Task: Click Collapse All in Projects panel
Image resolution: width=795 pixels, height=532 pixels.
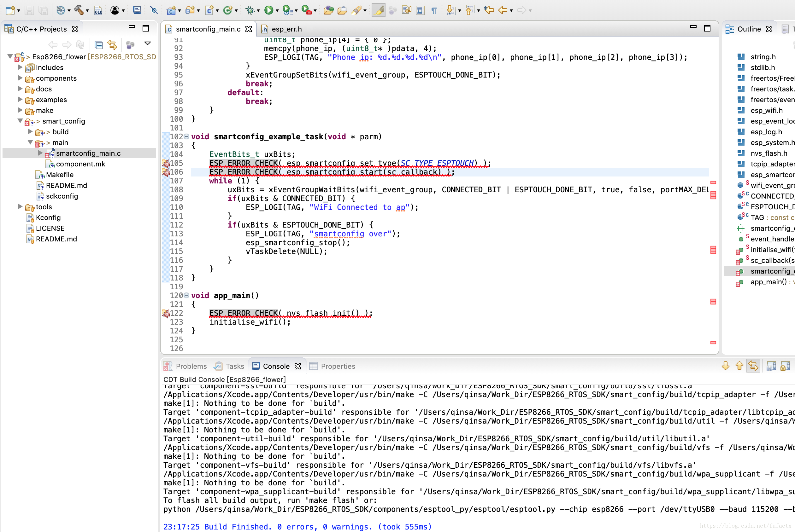Action: tap(99, 45)
